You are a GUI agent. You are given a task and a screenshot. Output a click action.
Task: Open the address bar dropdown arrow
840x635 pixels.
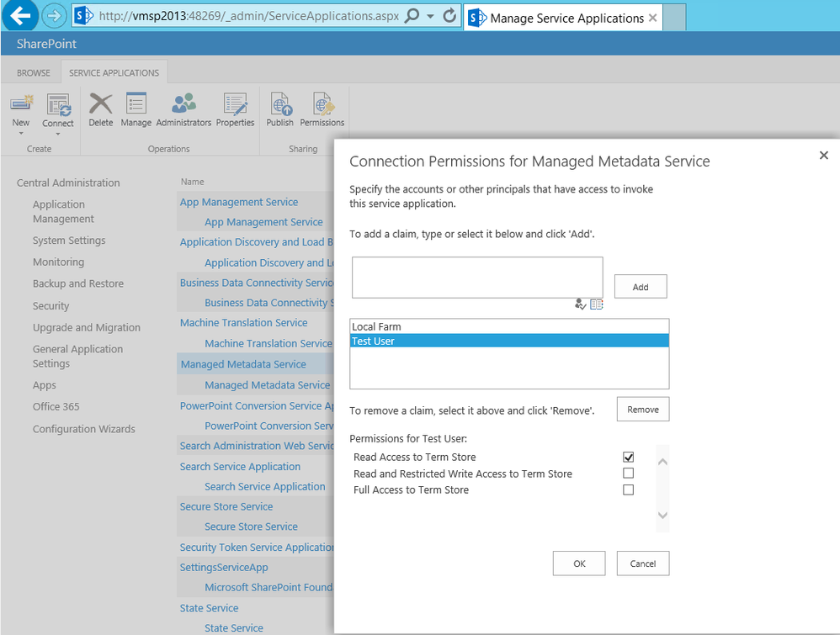tap(430, 16)
